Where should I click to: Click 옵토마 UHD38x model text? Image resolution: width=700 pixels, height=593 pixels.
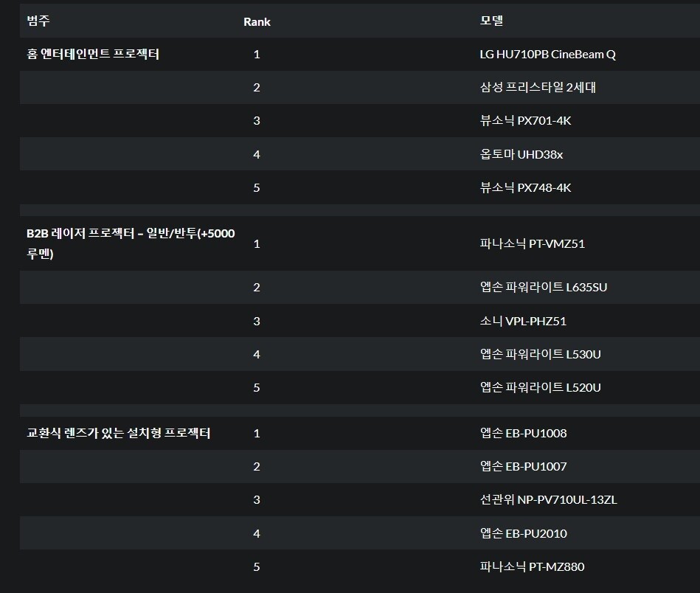tap(521, 154)
